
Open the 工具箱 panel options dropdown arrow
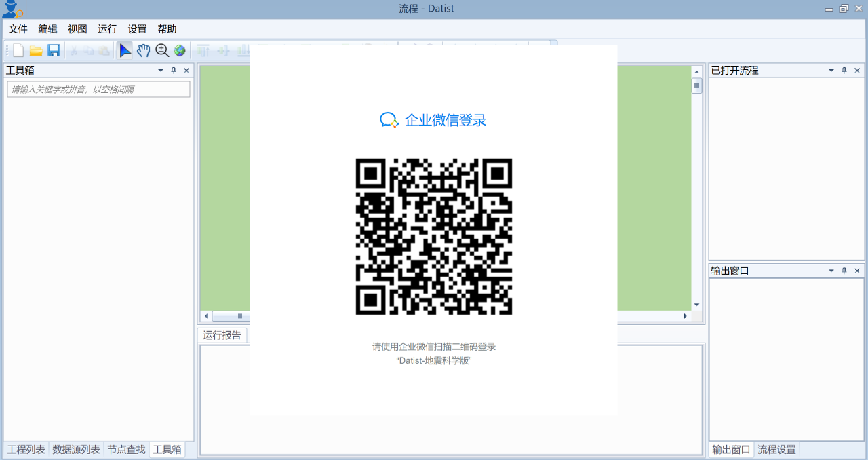point(161,70)
